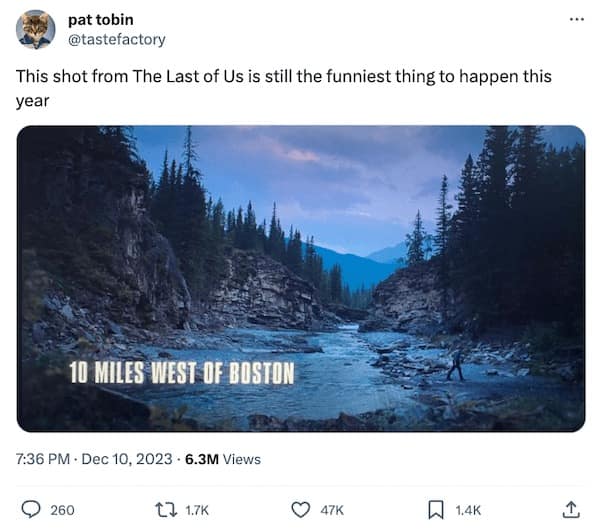Click the 1.4K bookmarks count

click(x=468, y=510)
